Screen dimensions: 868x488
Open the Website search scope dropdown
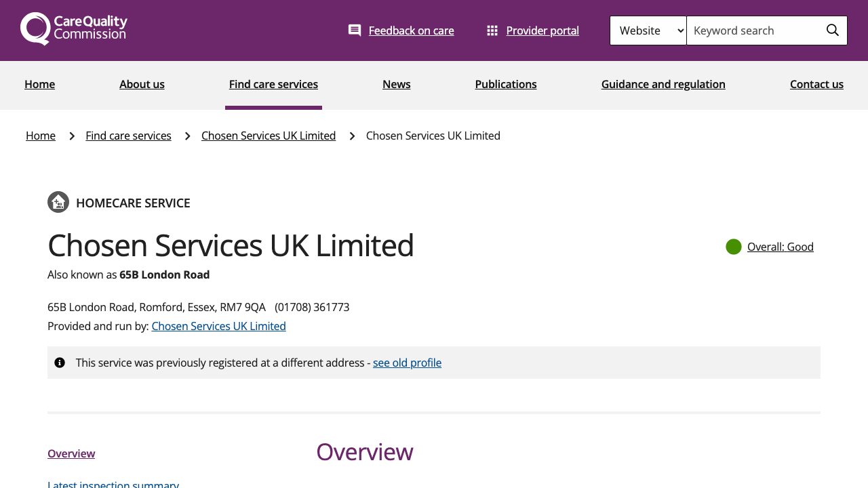point(648,30)
